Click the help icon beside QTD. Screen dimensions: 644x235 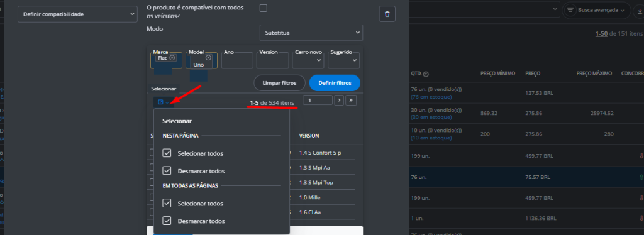coord(426,74)
